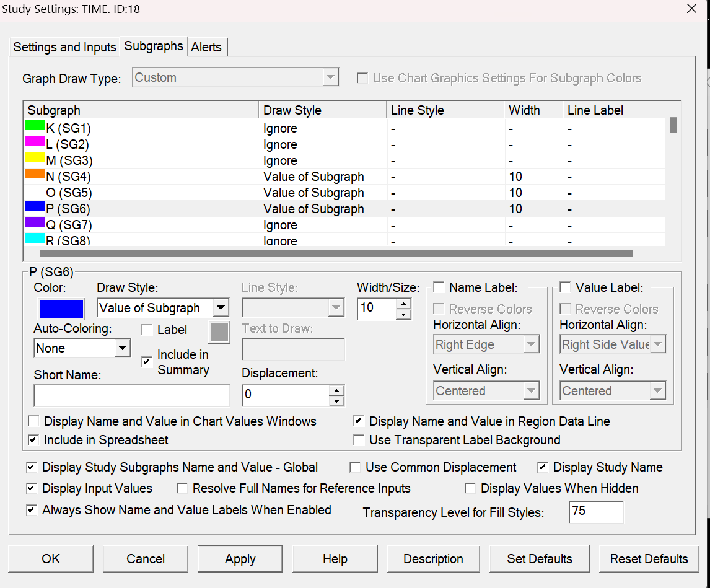The width and height of the screenshot is (710, 588).
Task: Decrease Displacement with down arrow
Action: [x=336, y=401]
